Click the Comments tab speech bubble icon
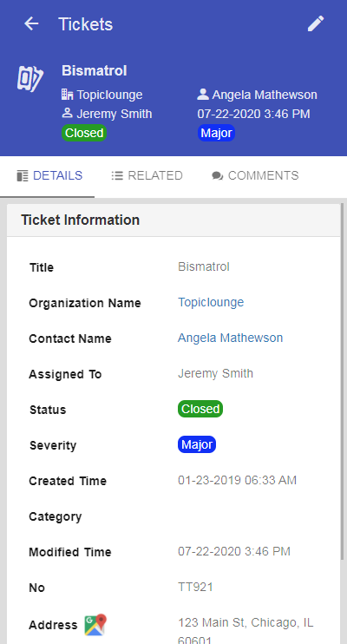 click(x=218, y=176)
